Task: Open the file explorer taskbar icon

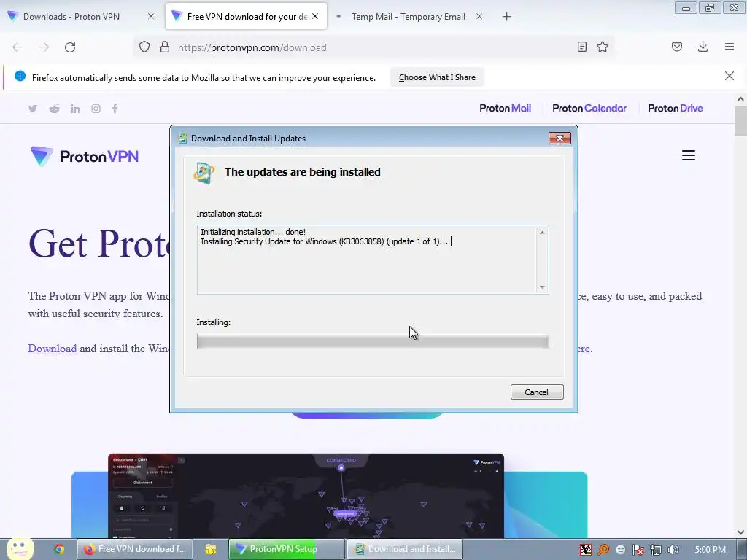Action: coord(211,549)
